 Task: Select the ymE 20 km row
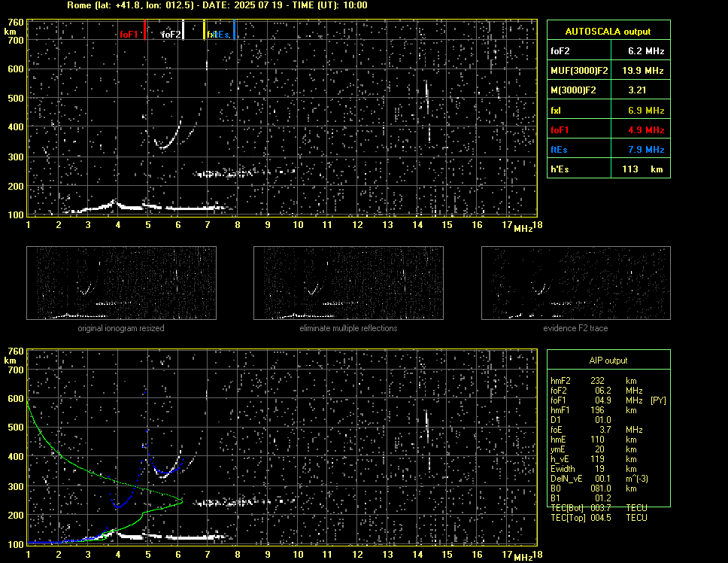(x=593, y=449)
